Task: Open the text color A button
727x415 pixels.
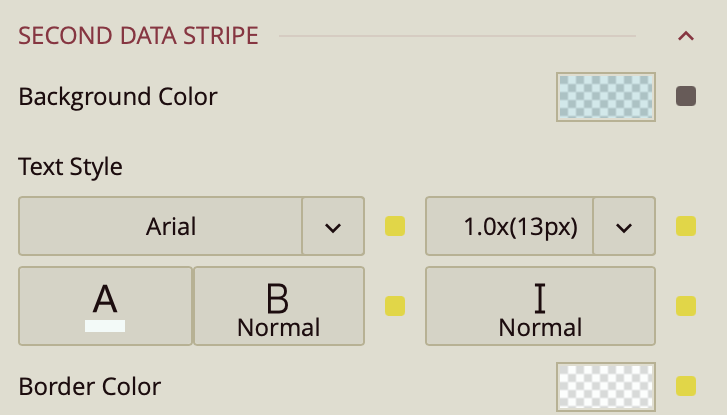Action: pyautogui.click(x=105, y=305)
